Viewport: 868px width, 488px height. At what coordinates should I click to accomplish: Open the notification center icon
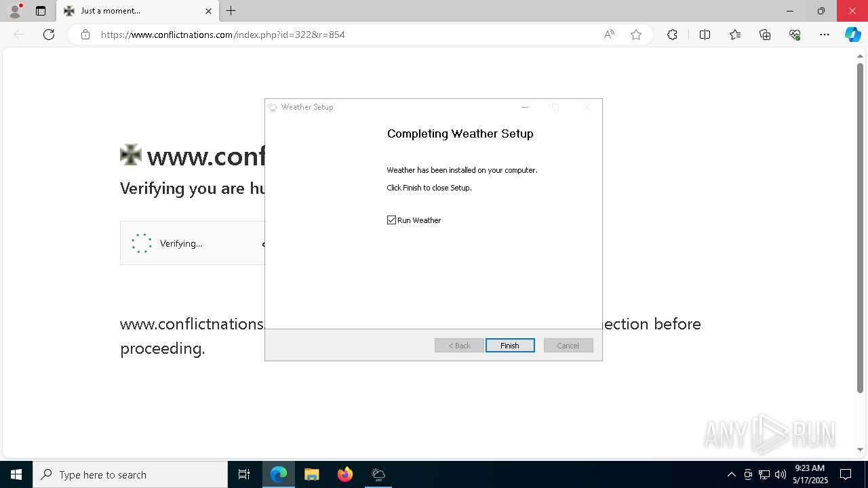846,474
